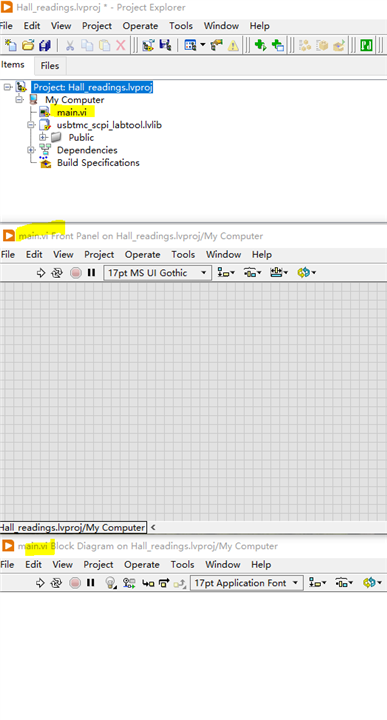Click Run Continuously in Front Panel toolbar
387x720 pixels.
click(57, 273)
